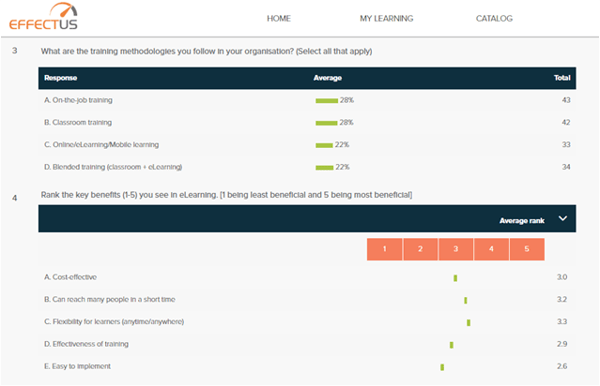Open the HOME menu item
This screenshot has width=600, height=386.
coord(279,18)
